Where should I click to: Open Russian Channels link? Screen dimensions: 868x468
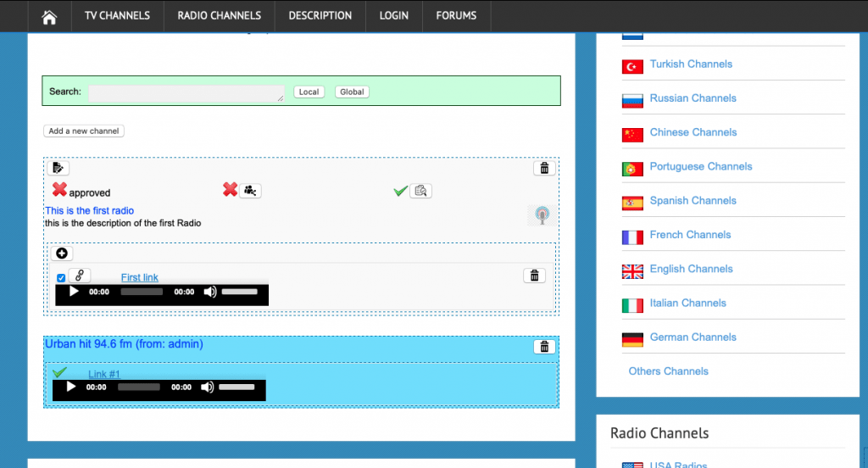click(x=693, y=98)
